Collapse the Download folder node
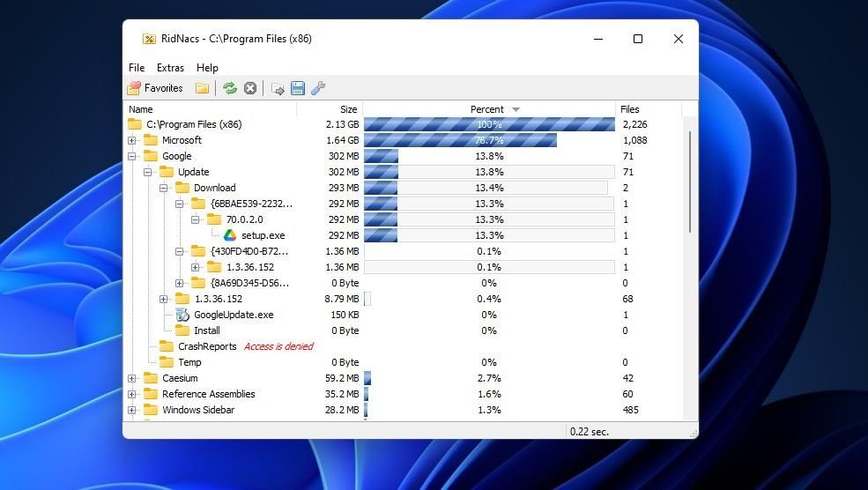Image resolution: width=868 pixels, height=490 pixels. point(163,189)
